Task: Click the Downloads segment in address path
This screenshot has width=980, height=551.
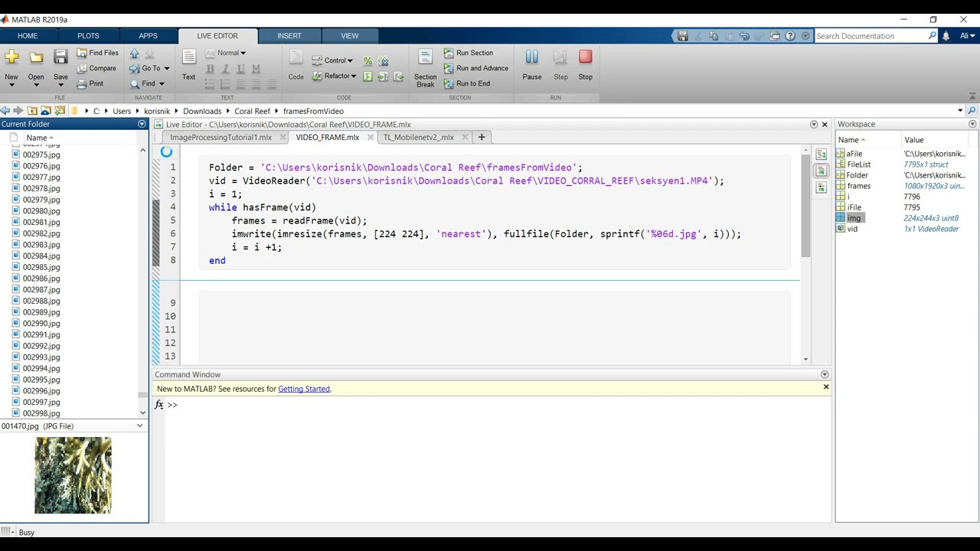Action: click(202, 111)
